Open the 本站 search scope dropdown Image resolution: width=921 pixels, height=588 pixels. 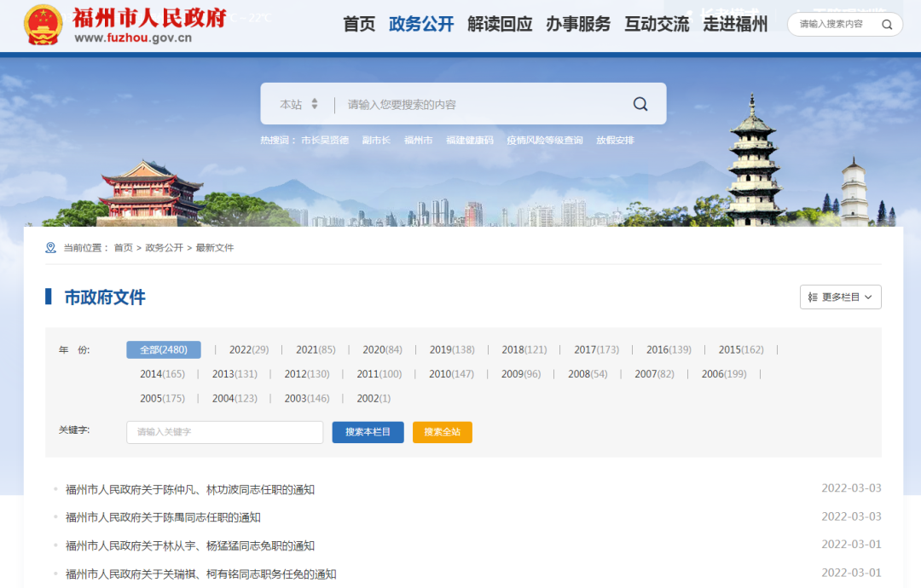click(x=298, y=104)
